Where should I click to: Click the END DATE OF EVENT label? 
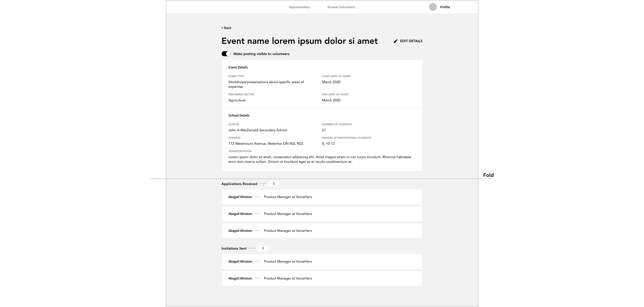coord(335,95)
